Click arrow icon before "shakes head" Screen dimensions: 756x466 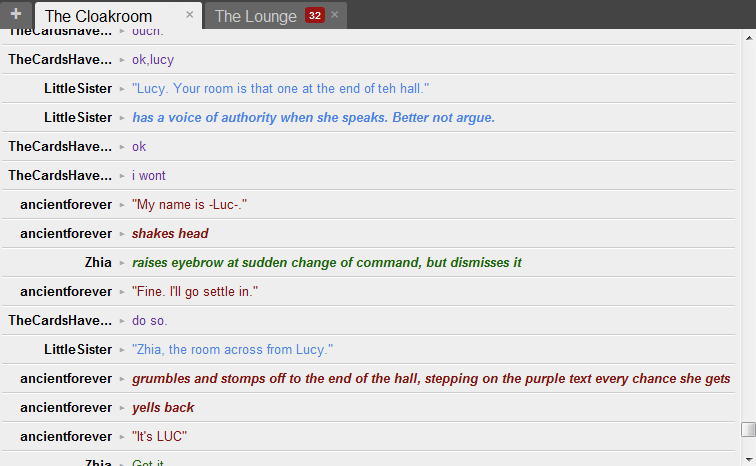click(x=122, y=234)
